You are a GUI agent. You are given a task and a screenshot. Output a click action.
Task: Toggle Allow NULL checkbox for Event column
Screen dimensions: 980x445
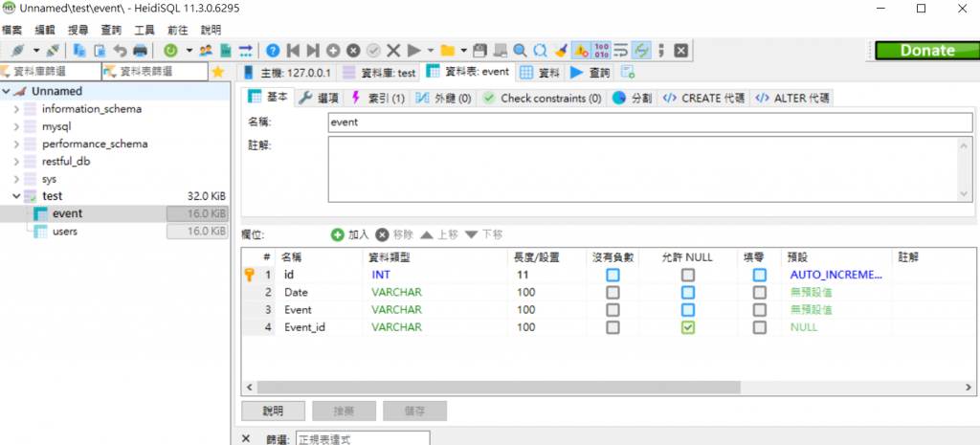(687, 310)
